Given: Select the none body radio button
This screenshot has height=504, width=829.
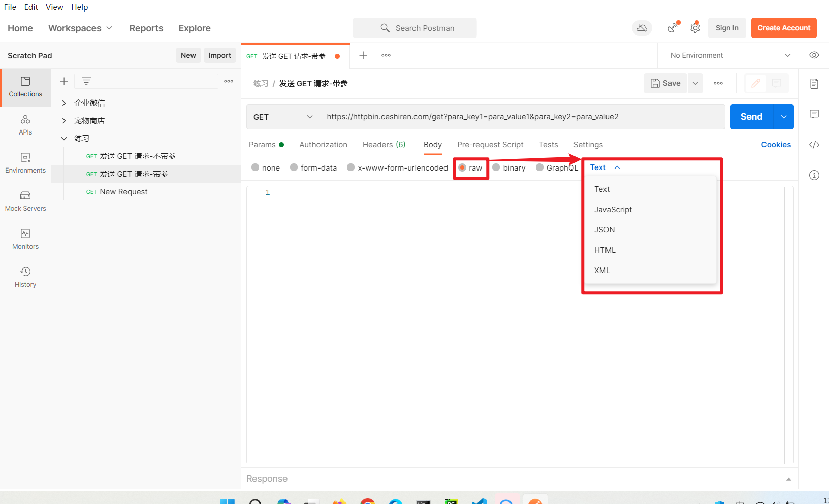Looking at the screenshot, I should 256,167.
